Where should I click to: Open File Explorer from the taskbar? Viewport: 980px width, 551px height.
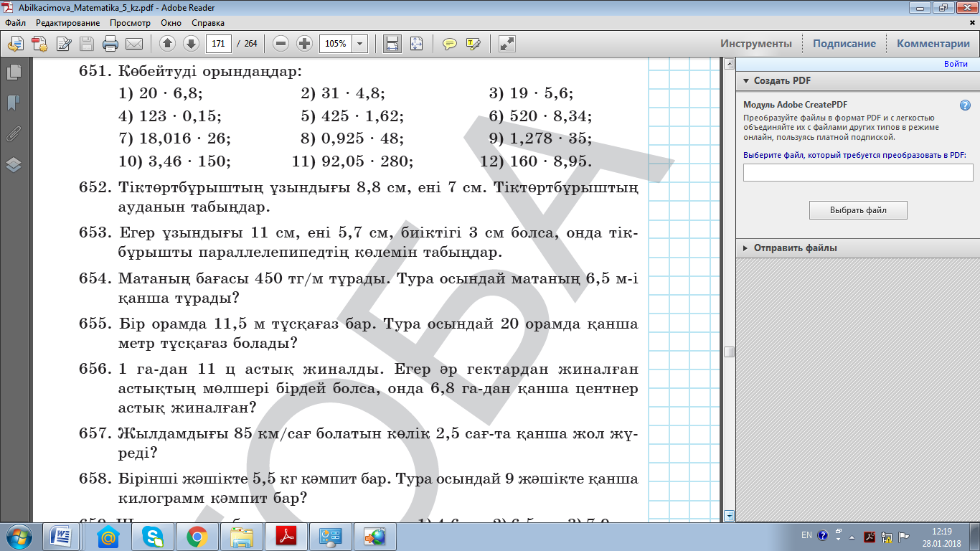[242, 536]
